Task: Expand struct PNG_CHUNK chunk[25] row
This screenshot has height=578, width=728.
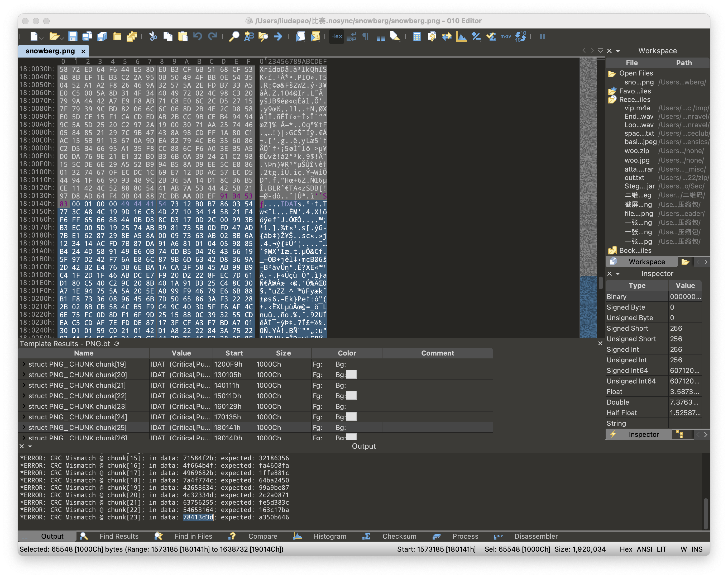Action: click(x=24, y=427)
